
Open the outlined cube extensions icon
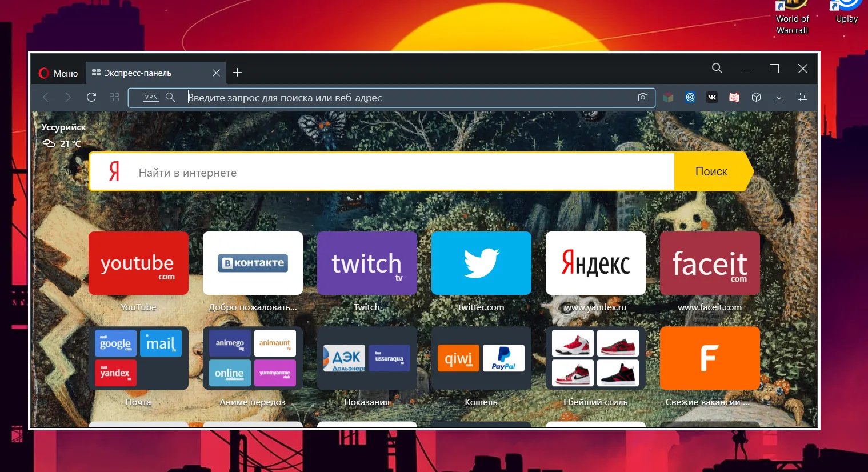point(757,97)
